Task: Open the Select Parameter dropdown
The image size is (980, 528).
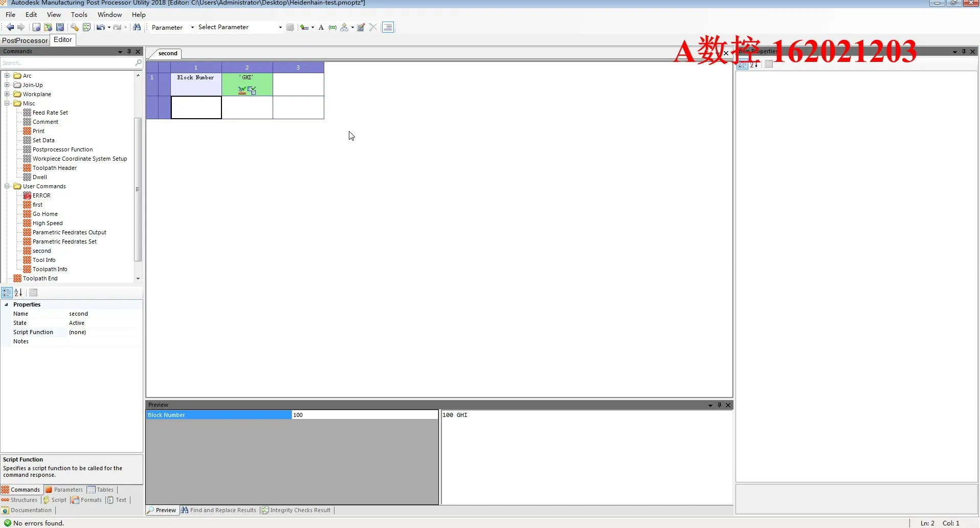Action: click(x=280, y=27)
